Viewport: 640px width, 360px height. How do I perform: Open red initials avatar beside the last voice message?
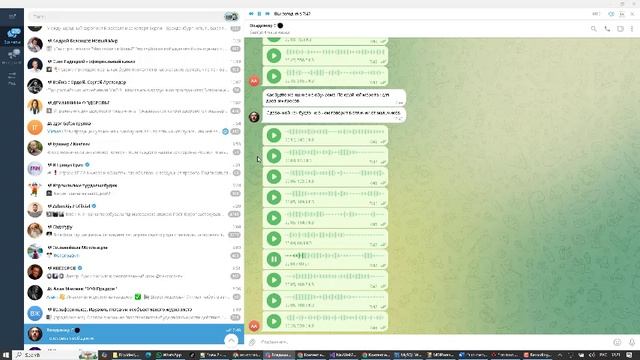click(254, 326)
